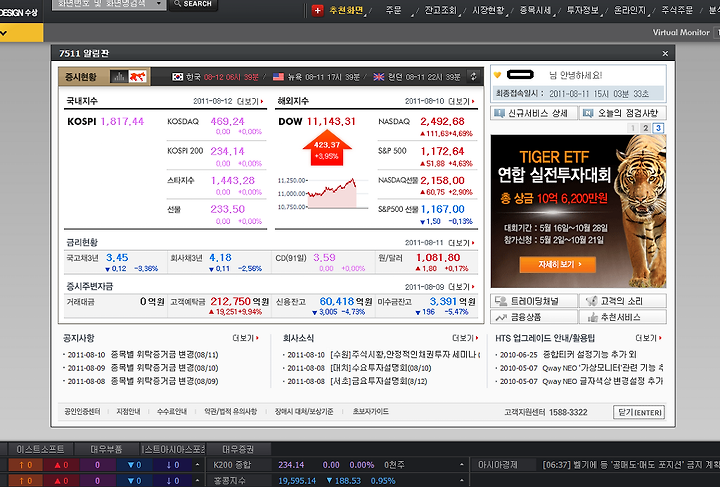The width and height of the screenshot is (720, 487).
Task: Select the 이스트소프트 ticker tab
Action: coord(40,449)
